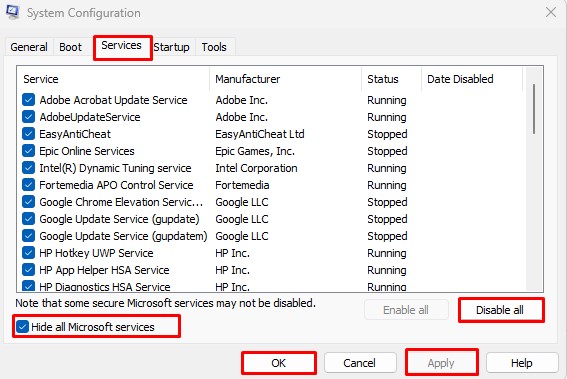Sort by the Manufacturer column header

tap(285, 79)
